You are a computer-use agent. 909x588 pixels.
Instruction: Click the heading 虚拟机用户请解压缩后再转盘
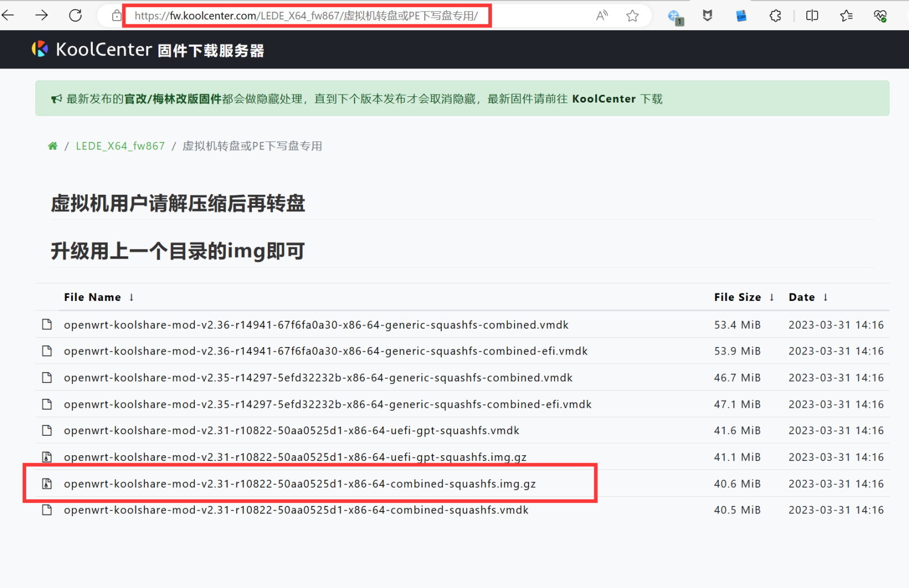pos(178,203)
